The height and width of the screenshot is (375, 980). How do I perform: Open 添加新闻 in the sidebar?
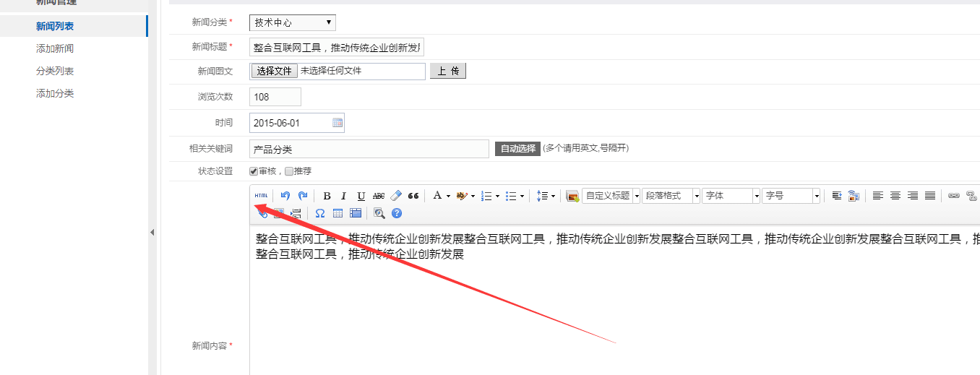tap(55, 49)
